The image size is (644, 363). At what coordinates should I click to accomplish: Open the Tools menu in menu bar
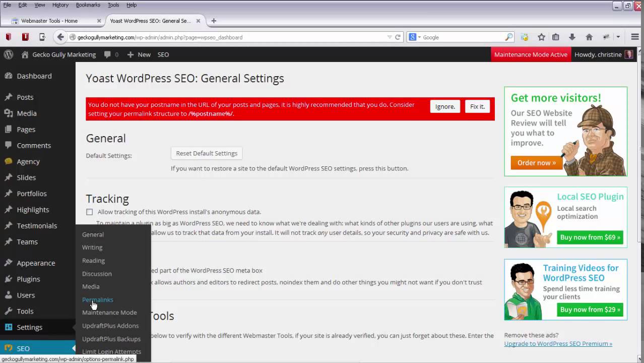pyautogui.click(x=113, y=5)
